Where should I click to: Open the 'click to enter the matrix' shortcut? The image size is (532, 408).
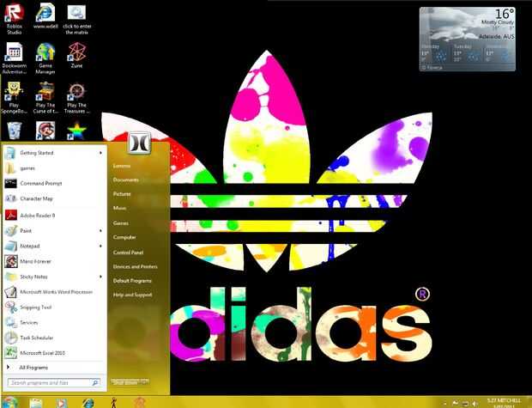(x=77, y=20)
